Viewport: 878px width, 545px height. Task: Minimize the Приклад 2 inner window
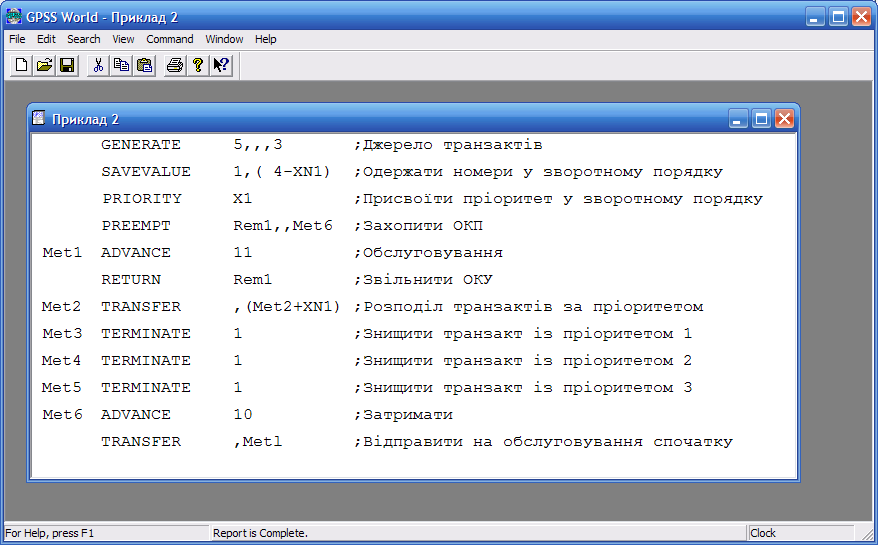[x=738, y=119]
